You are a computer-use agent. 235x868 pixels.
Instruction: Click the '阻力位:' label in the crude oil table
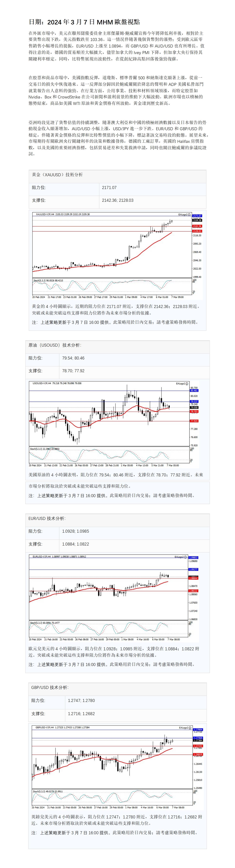[x=35, y=358]
